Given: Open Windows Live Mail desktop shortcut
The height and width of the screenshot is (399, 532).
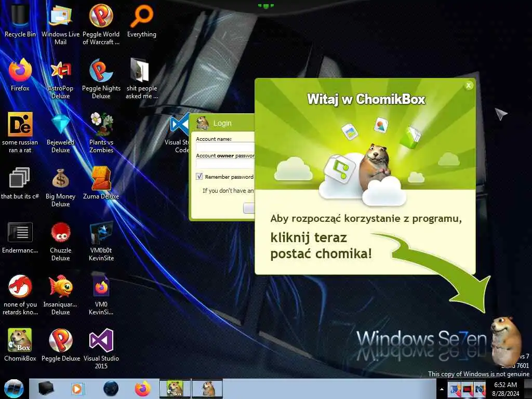Looking at the screenshot, I should pyautogui.click(x=60, y=24).
